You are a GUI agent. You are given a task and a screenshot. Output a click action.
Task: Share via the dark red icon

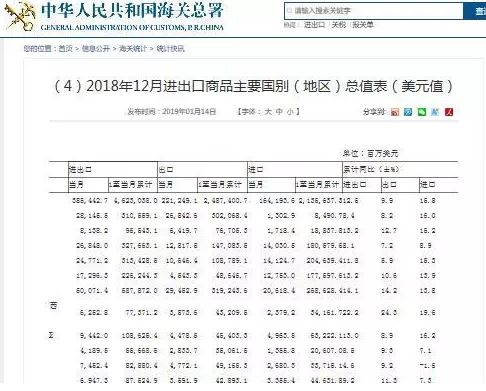click(x=449, y=112)
